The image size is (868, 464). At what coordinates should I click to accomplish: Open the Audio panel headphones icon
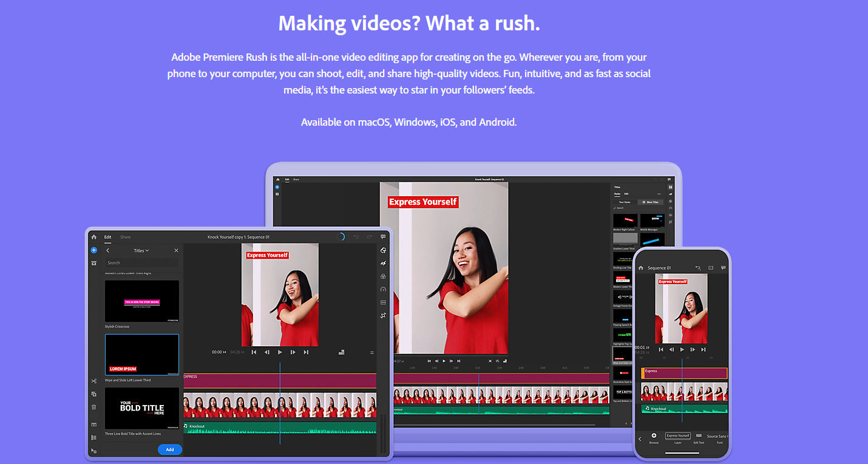pyautogui.click(x=384, y=289)
